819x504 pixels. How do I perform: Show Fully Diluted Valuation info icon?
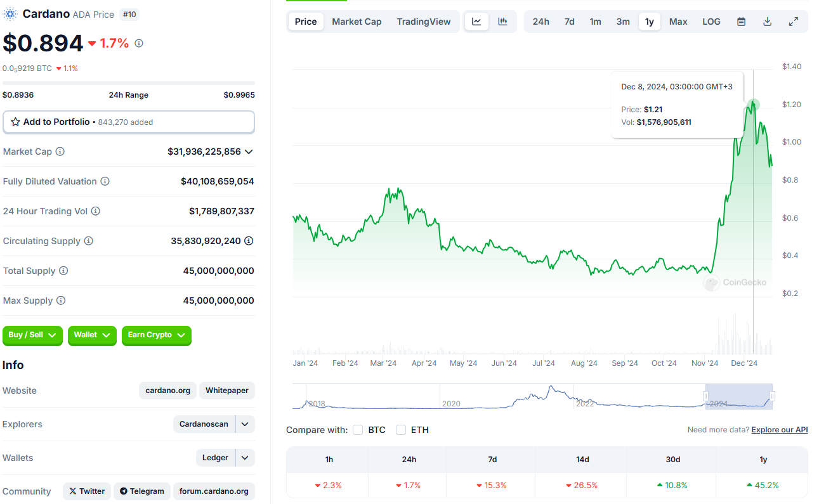[105, 181]
